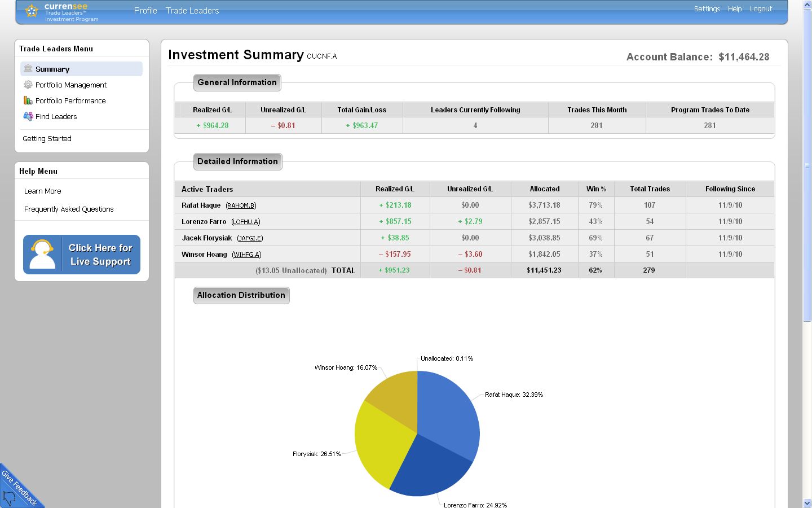The width and height of the screenshot is (812, 508).
Task: Open trader code RAHOM.B link
Action: pyautogui.click(x=241, y=205)
